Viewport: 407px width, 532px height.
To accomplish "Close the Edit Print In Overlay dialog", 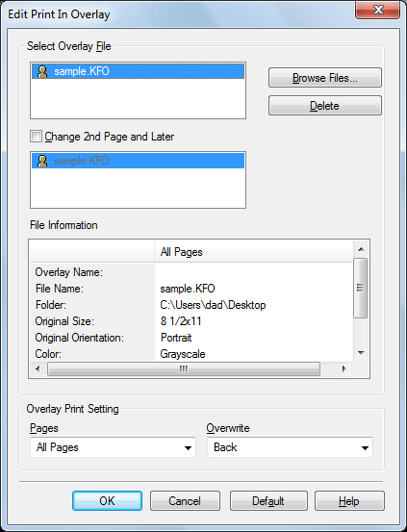I will coord(378,10).
